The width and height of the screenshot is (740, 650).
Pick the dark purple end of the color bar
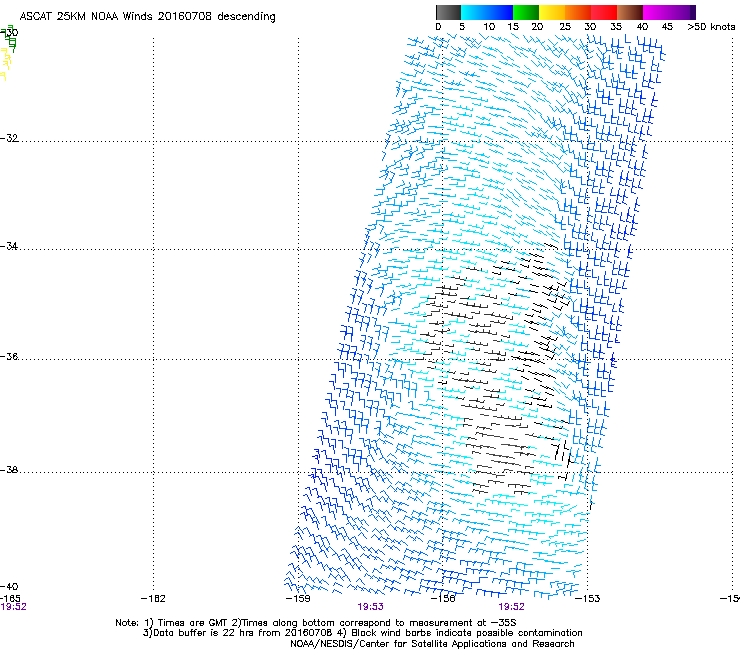click(x=692, y=12)
